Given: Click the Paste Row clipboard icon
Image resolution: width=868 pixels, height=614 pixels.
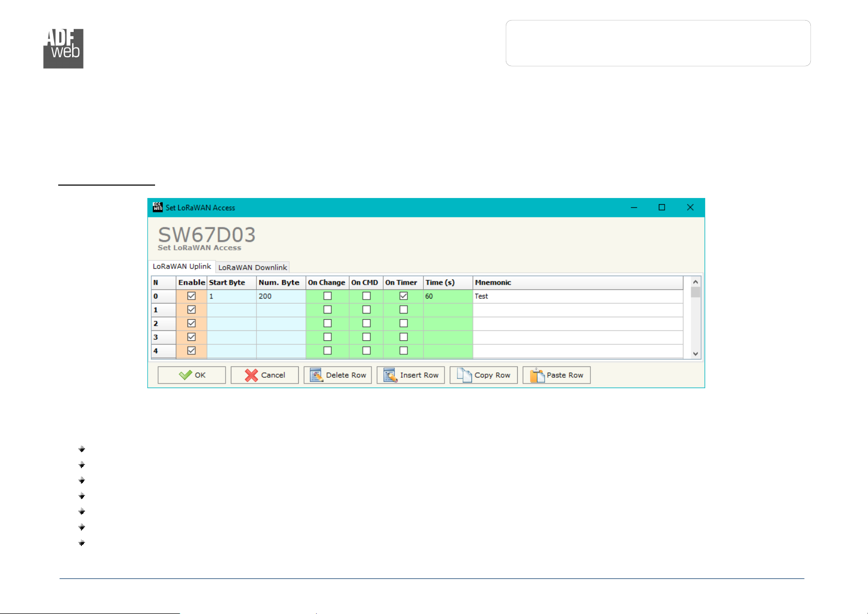Looking at the screenshot, I should (537, 375).
